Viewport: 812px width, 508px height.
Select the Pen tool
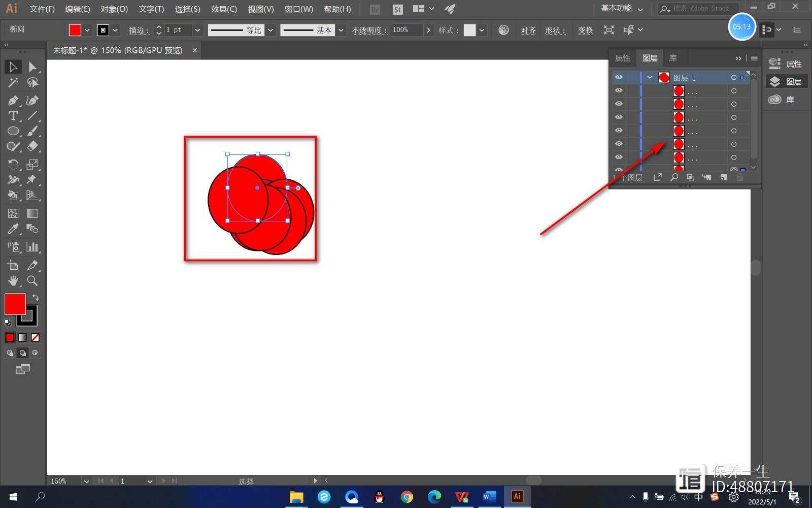13,101
